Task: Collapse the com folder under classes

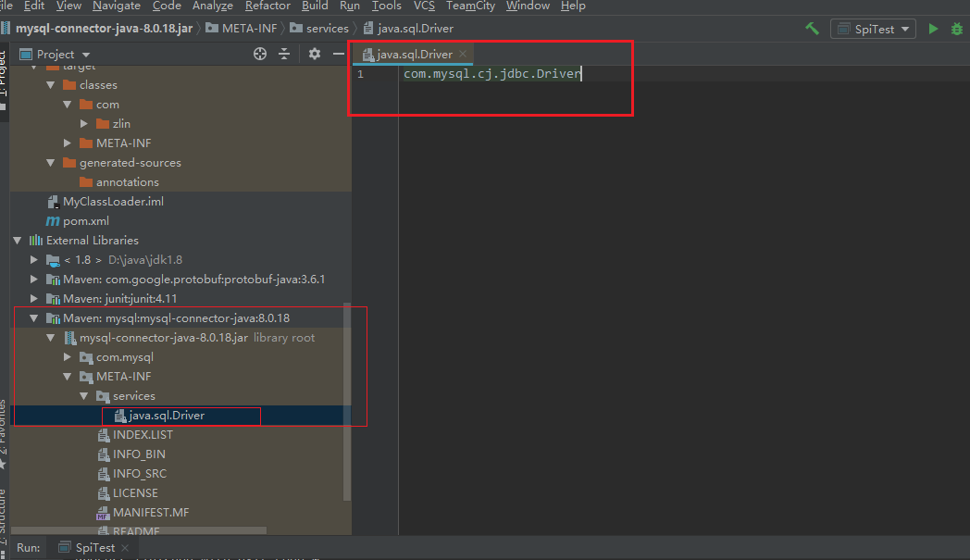Action: point(68,105)
